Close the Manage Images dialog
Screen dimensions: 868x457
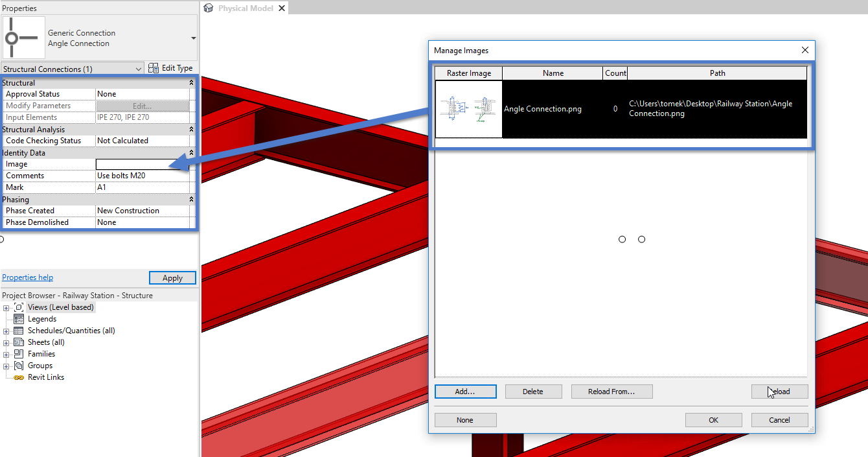(x=805, y=50)
